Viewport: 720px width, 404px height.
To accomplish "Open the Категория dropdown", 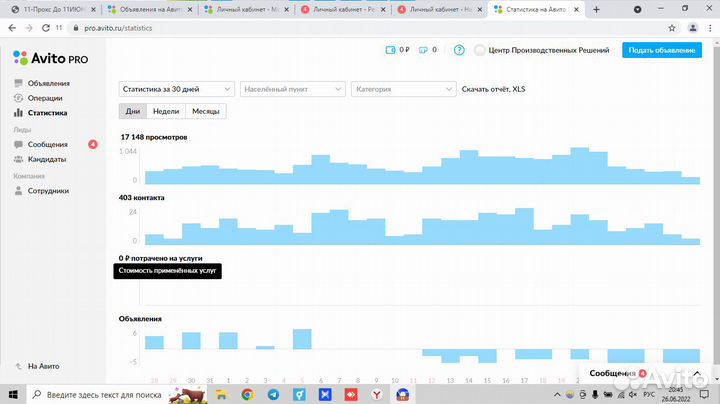I will [x=403, y=89].
